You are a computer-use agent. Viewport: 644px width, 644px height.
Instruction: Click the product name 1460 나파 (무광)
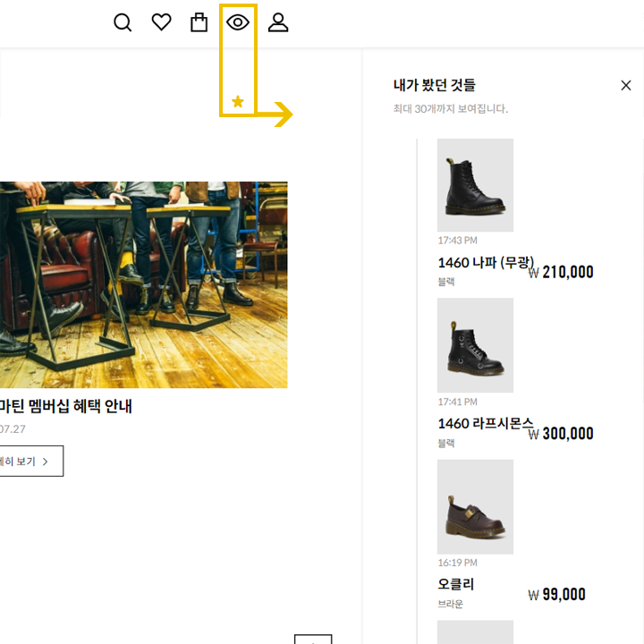point(486,262)
